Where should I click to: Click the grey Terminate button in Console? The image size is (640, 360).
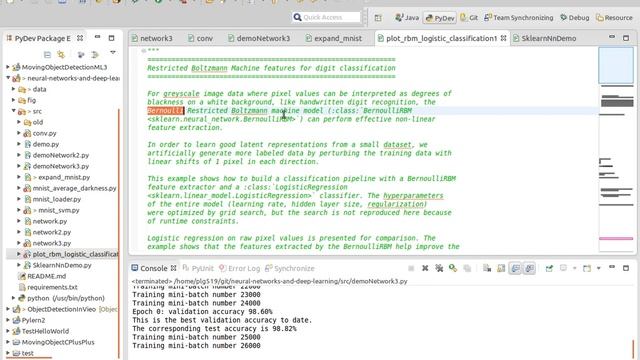[x=411, y=268]
